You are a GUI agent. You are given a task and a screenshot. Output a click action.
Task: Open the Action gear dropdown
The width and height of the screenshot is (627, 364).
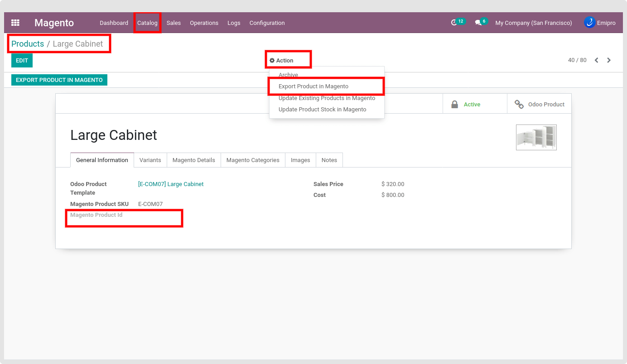click(x=281, y=60)
